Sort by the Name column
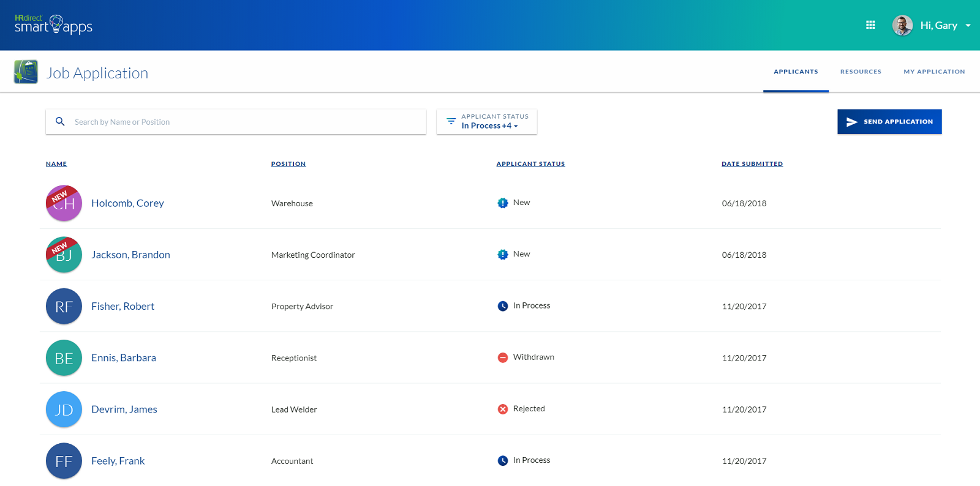The width and height of the screenshot is (980, 486). pos(56,164)
